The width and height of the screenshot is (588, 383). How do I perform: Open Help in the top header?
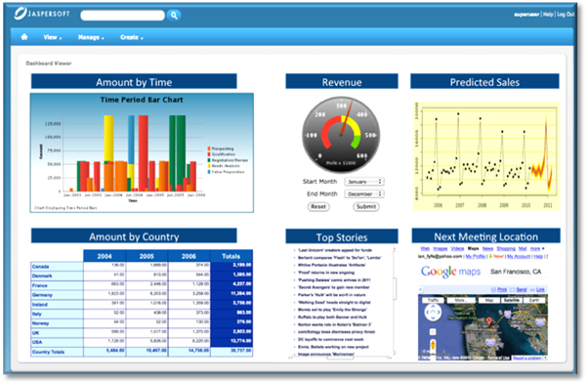click(x=548, y=15)
